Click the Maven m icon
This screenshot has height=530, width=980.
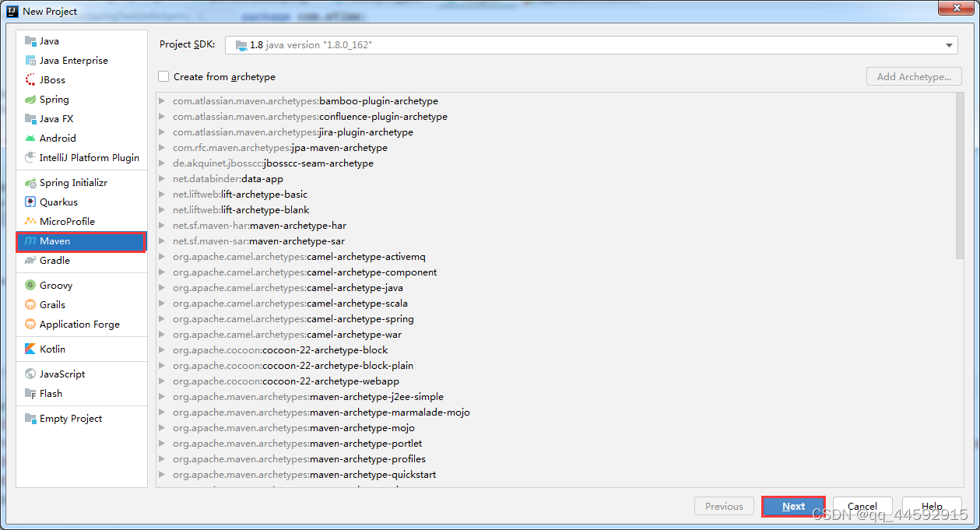(x=30, y=241)
